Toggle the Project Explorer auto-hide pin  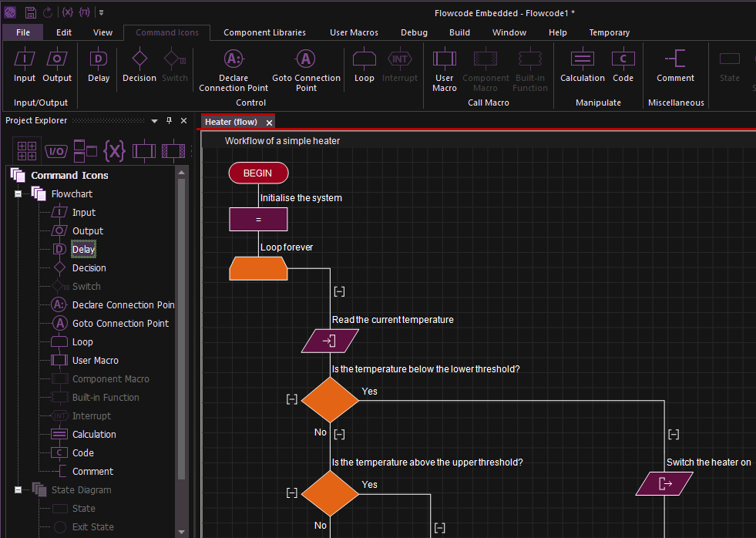coord(170,121)
